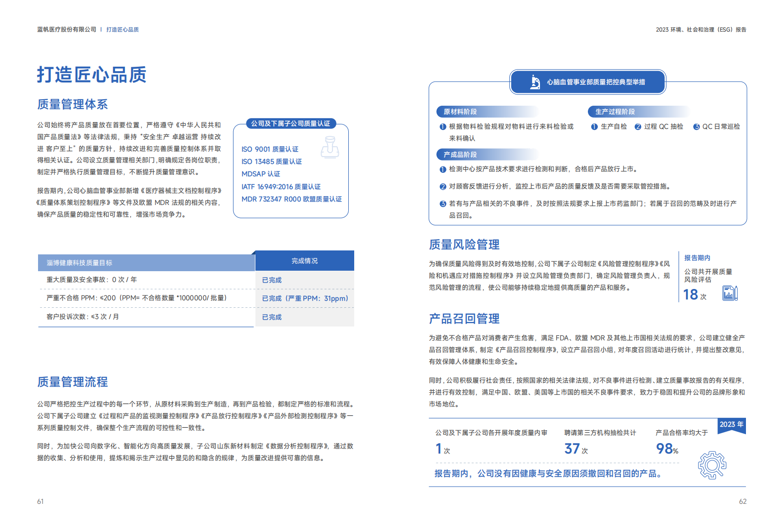
Task: Click the 完成情况 table header
Action: click(304, 261)
